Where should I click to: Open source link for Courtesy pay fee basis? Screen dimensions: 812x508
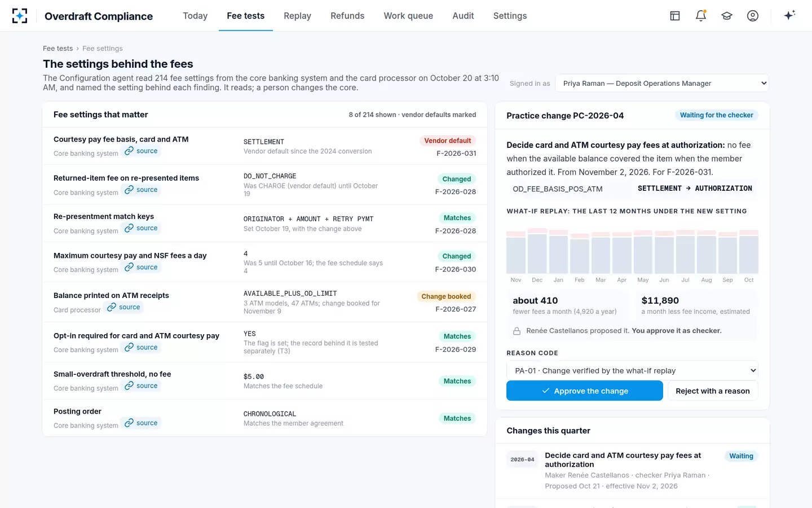[141, 151]
